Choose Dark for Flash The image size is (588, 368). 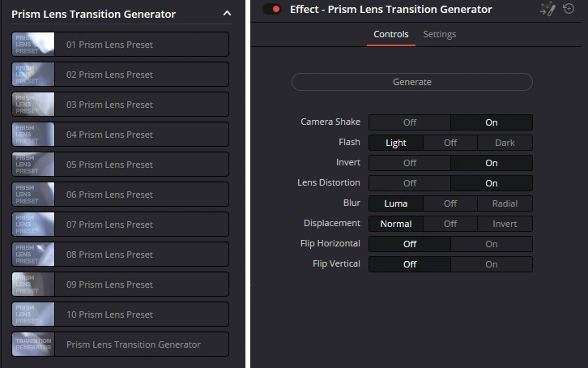(x=505, y=143)
